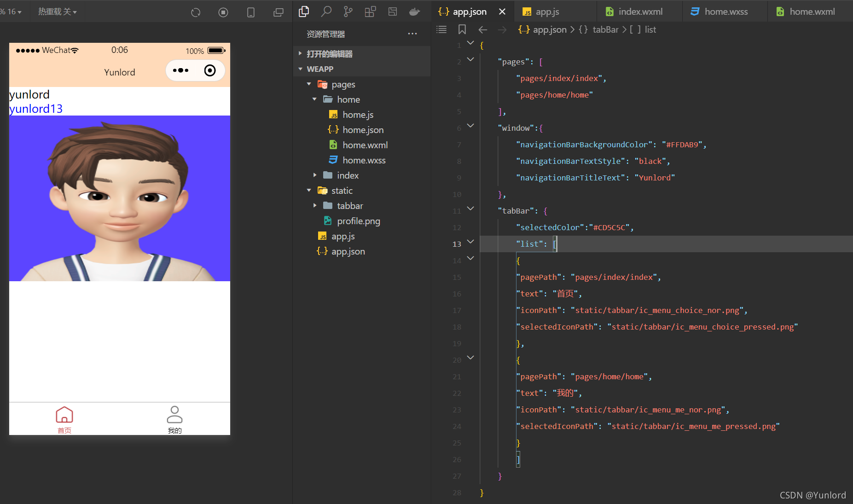
Task: Go back with the left arrow
Action: click(x=483, y=29)
